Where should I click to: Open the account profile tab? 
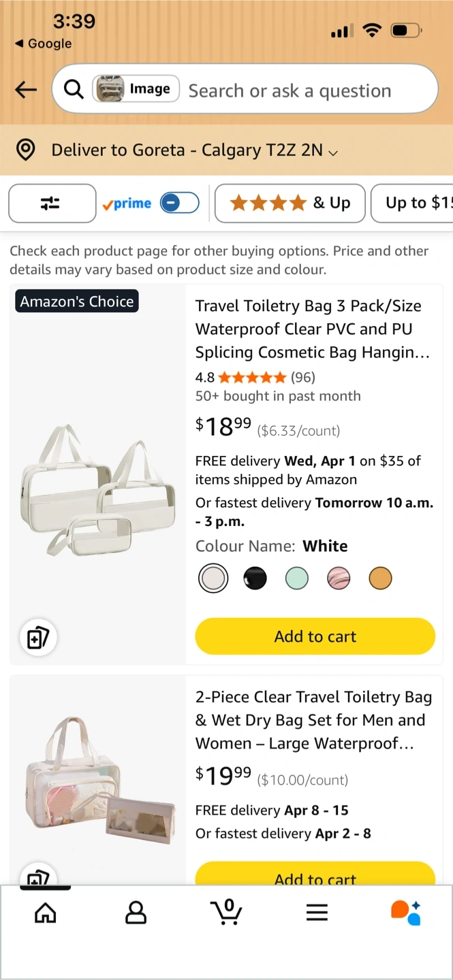point(136,913)
